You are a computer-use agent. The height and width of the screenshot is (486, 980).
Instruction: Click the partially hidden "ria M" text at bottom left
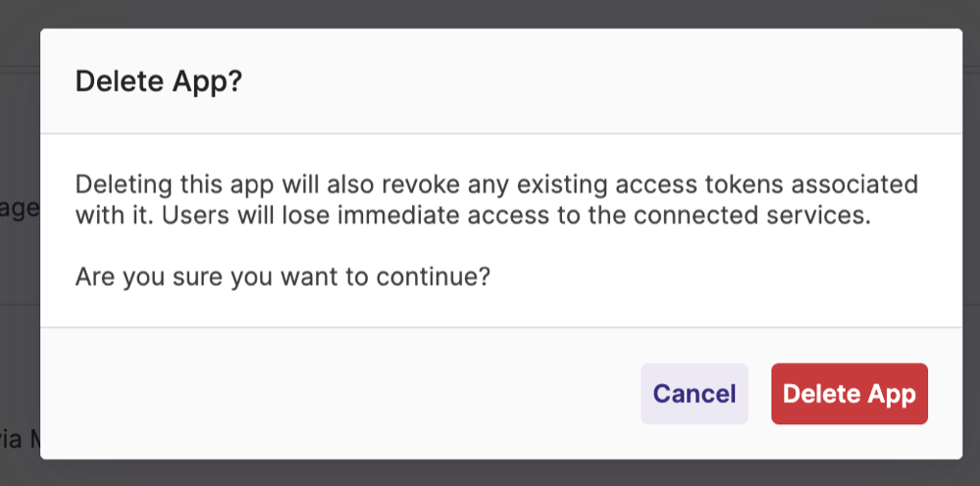pos(20,440)
